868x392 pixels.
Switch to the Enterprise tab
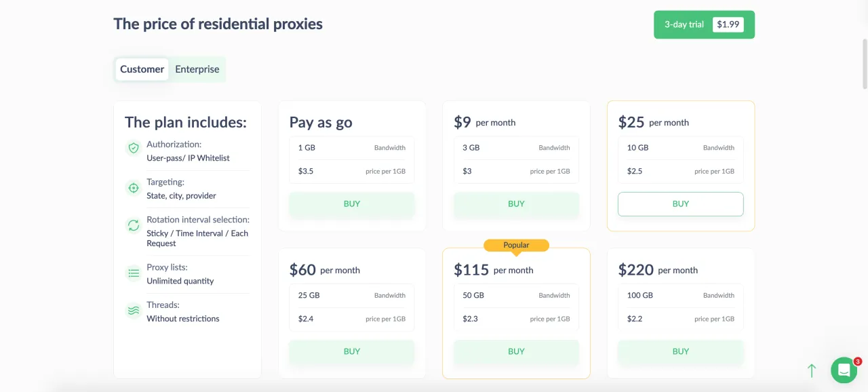pyautogui.click(x=197, y=69)
